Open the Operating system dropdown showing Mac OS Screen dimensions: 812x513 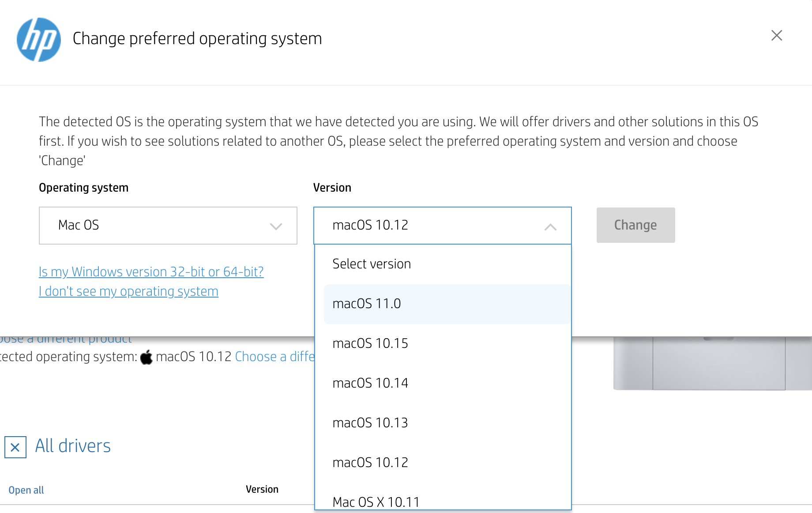pos(168,226)
